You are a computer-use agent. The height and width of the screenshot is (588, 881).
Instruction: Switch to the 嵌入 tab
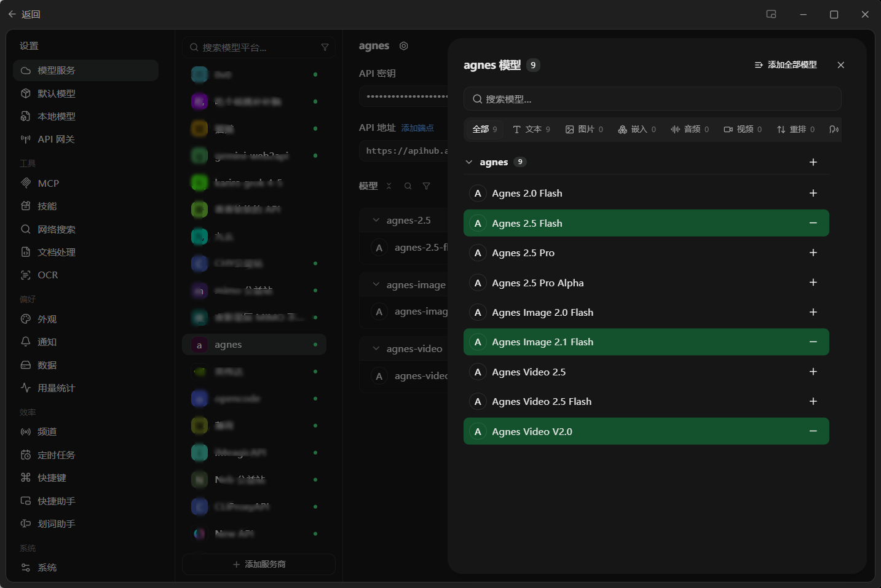tap(637, 129)
